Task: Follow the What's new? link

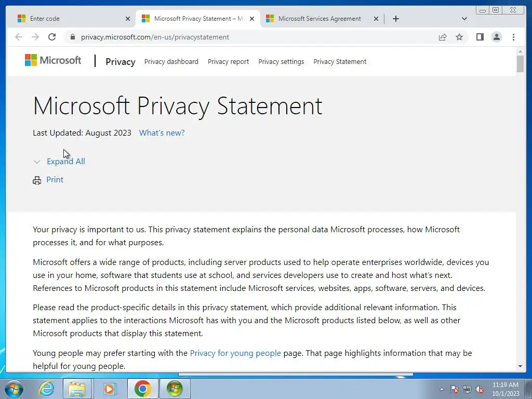Action: click(162, 132)
